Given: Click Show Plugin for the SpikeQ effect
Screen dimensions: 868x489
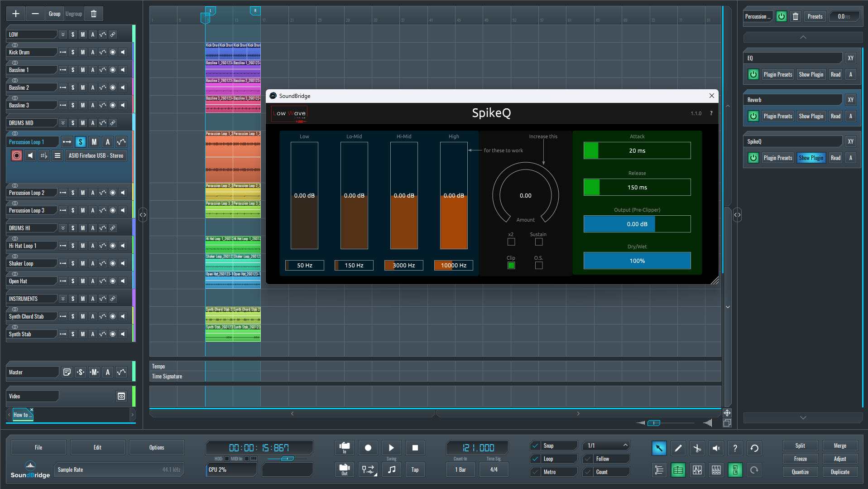Looking at the screenshot, I should [811, 158].
